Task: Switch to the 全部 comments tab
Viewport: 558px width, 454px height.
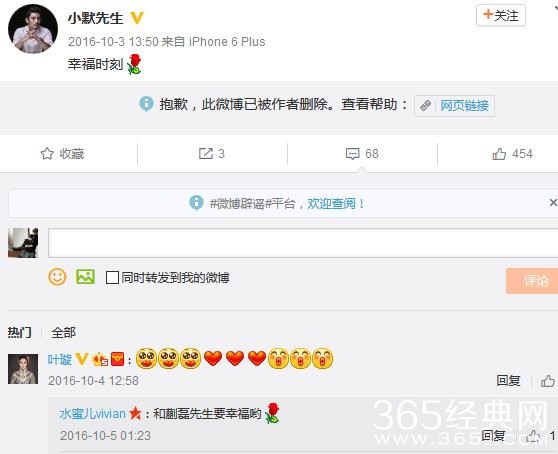Action: (63, 333)
